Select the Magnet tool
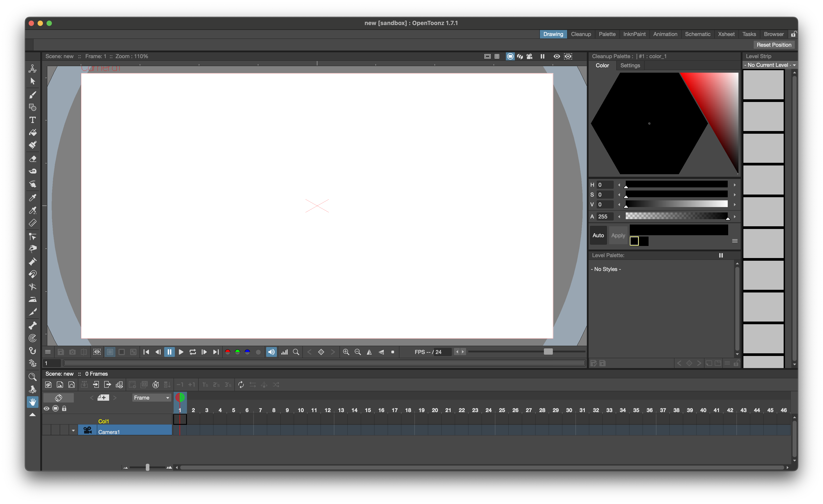This screenshot has width=823, height=504. [x=32, y=274]
